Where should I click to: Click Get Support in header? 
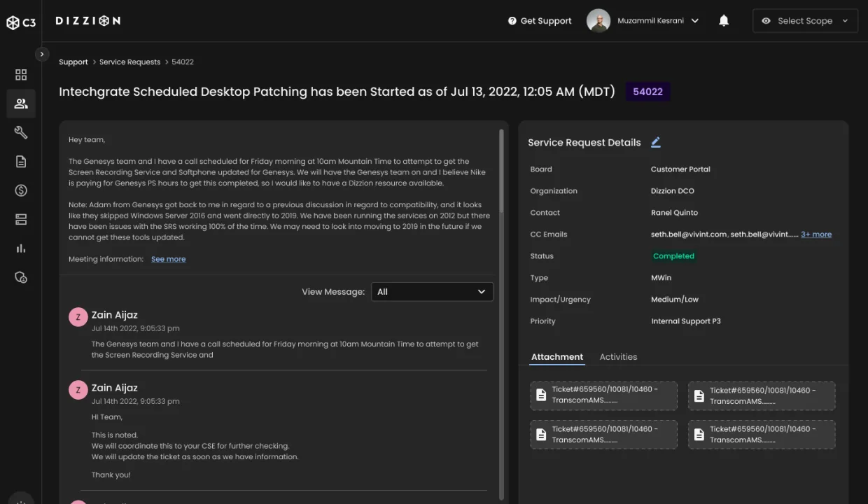pyautogui.click(x=540, y=21)
